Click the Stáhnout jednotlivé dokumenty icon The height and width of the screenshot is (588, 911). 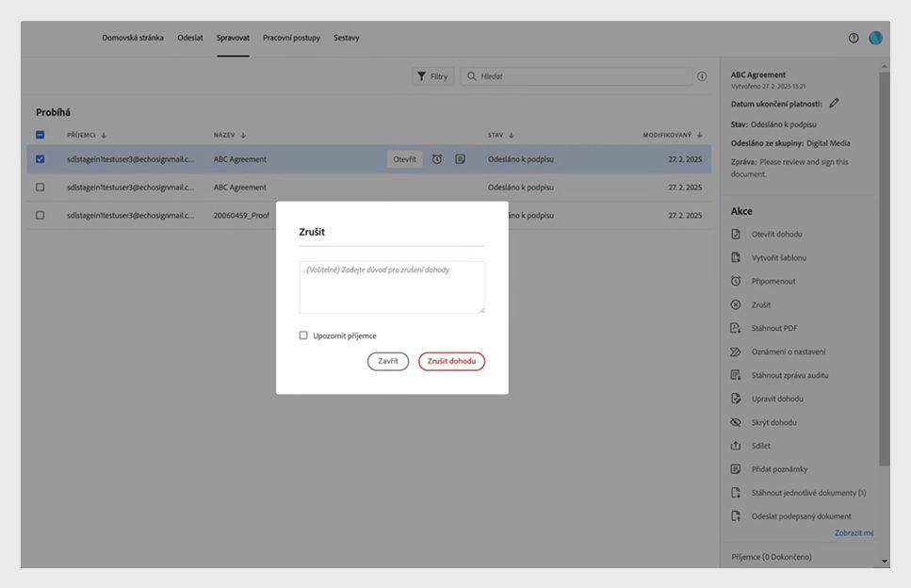pos(736,492)
